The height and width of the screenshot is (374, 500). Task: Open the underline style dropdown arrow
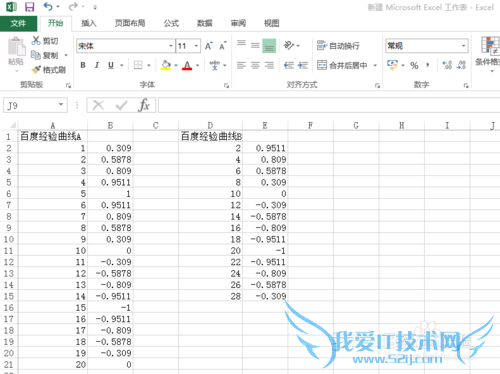click(122, 65)
